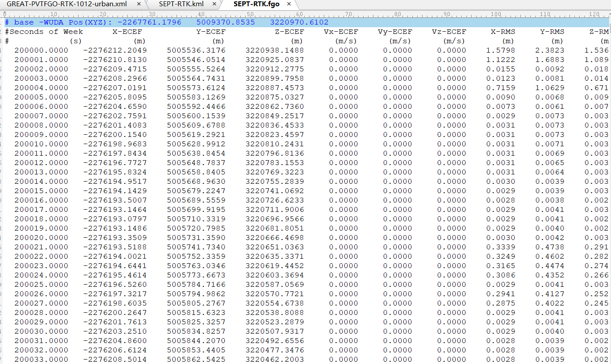The width and height of the screenshot is (611, 364).
Task: Click Y-RMS value 0.0061
Action: (550, 107)
